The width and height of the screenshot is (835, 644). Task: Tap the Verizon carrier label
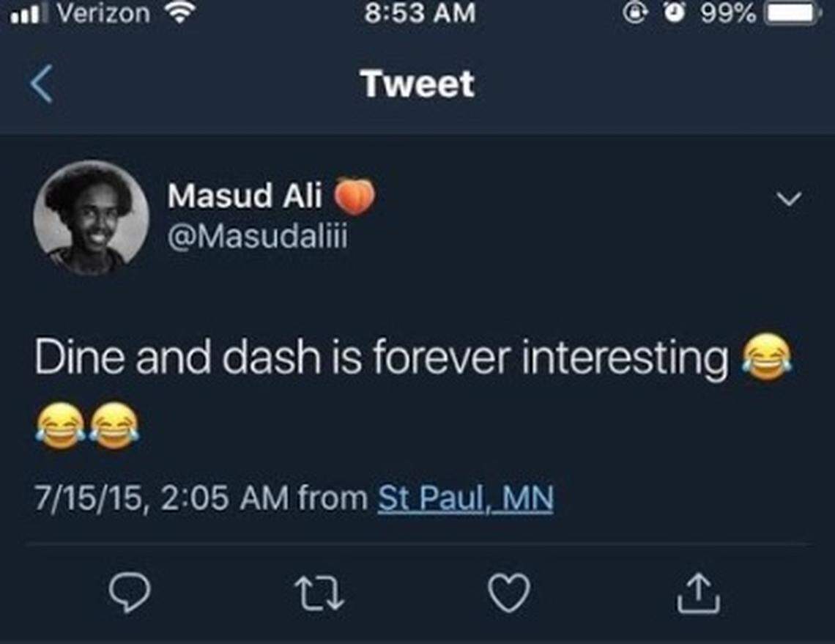point(103,12)
